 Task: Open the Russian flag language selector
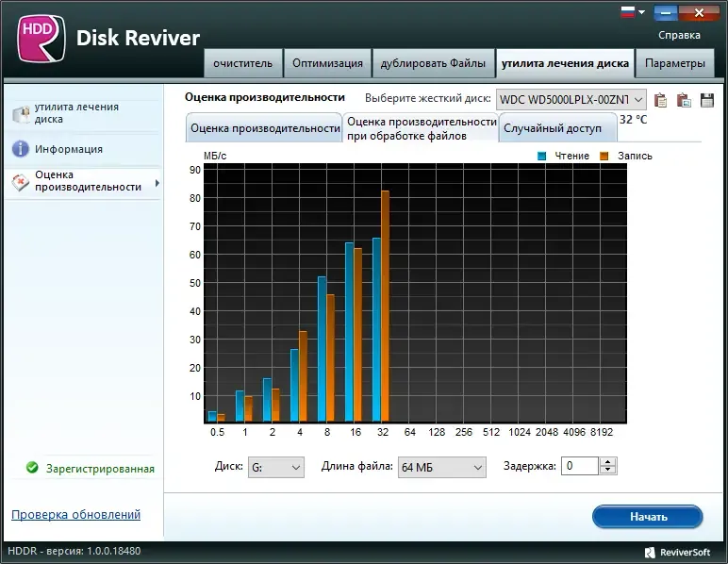click(x=633, y=11)
